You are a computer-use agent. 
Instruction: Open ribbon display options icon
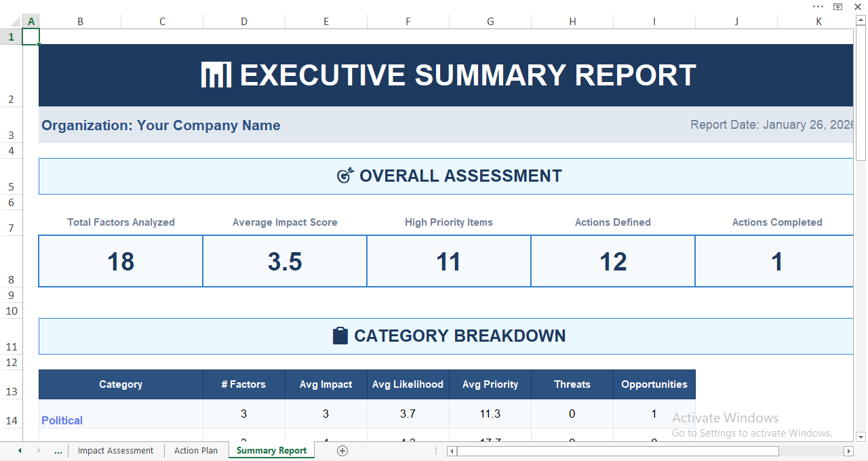[838, 7]
